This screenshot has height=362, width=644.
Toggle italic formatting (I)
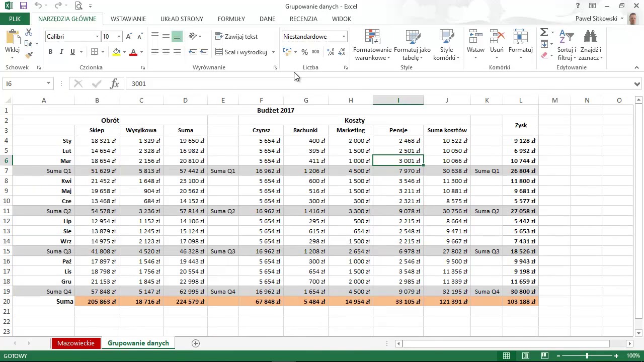tap(61, 52)
